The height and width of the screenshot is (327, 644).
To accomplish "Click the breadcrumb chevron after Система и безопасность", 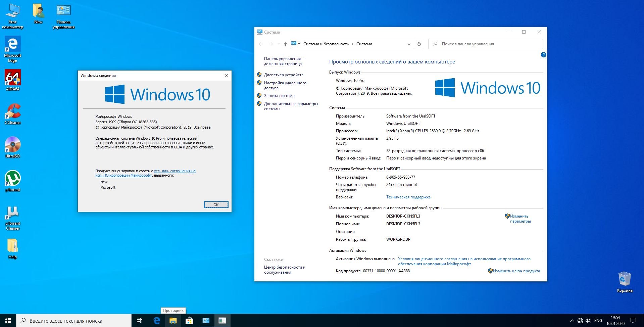I will coord(352,44).
